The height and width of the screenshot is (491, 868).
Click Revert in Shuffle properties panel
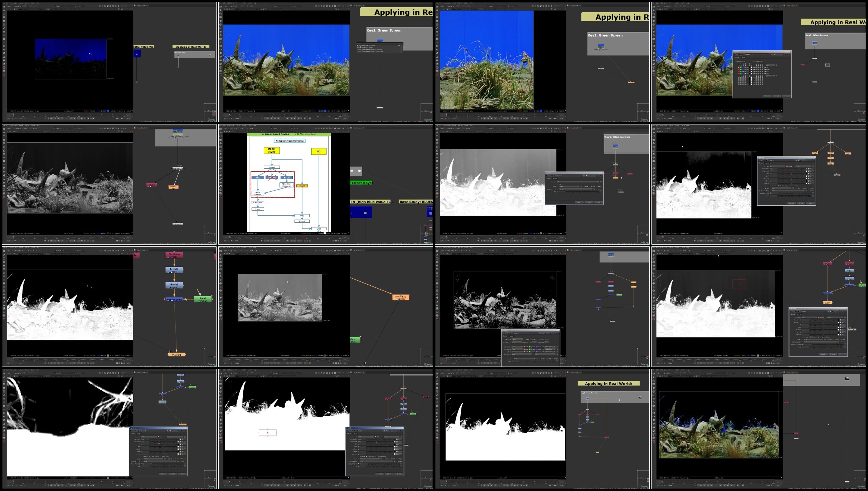(x=767, y=96)
